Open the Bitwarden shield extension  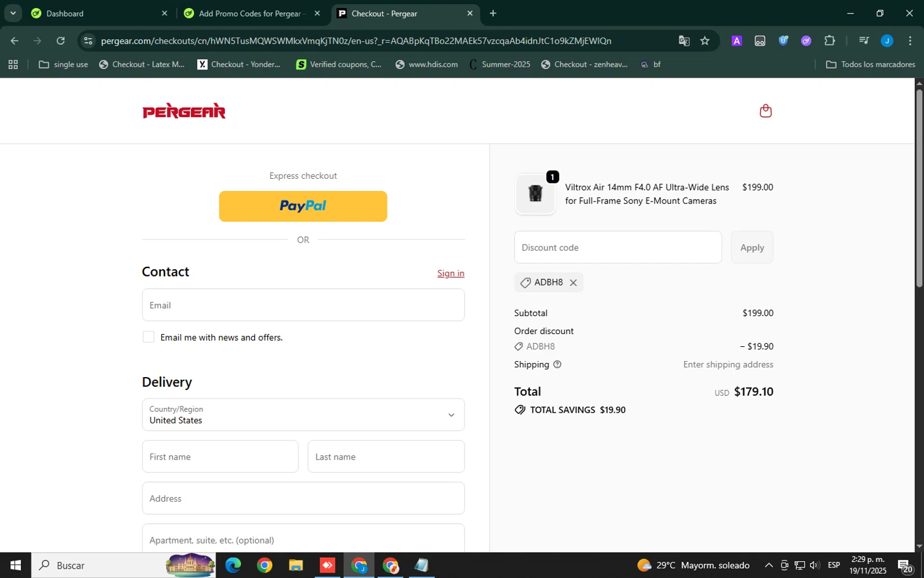click(x=783, y=41)
